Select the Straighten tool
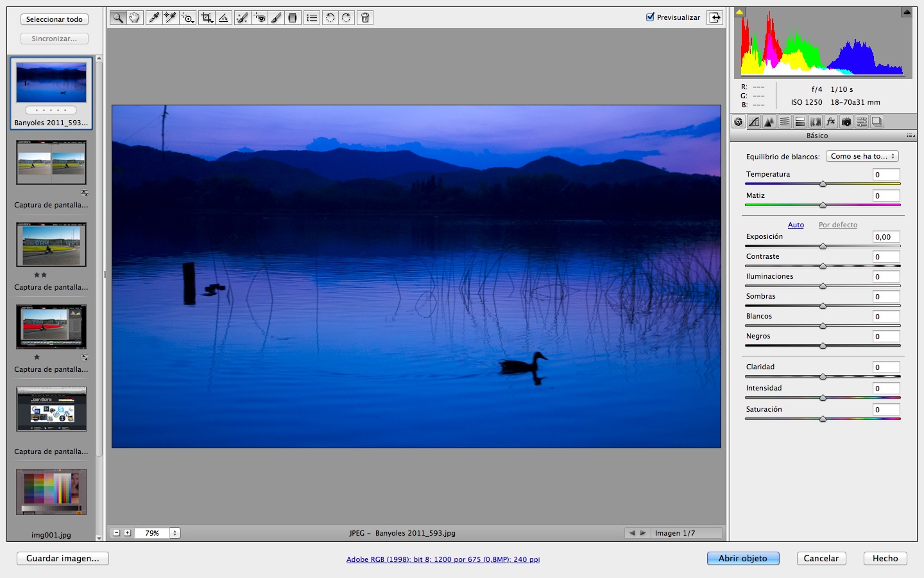The height and width of the screenshot is (578, 924). click(x=223, y=18)
